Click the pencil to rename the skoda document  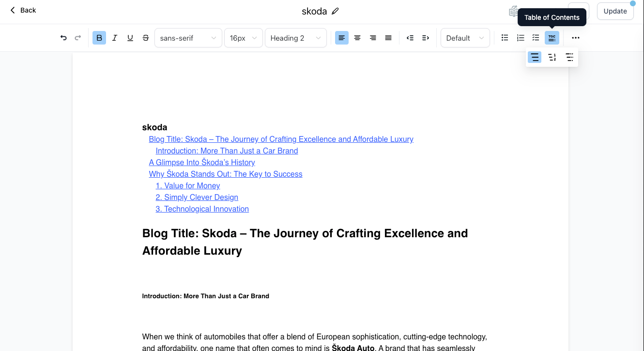coord(335,10)
